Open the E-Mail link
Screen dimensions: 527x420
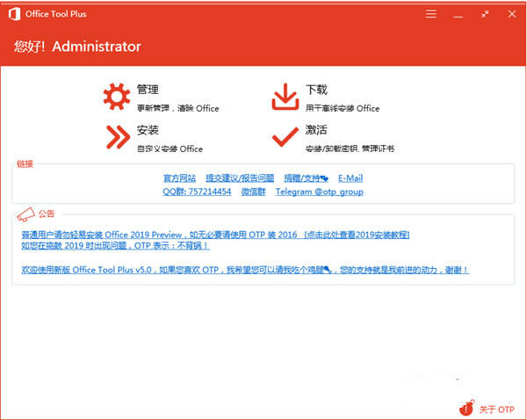[x=350, y=178]
